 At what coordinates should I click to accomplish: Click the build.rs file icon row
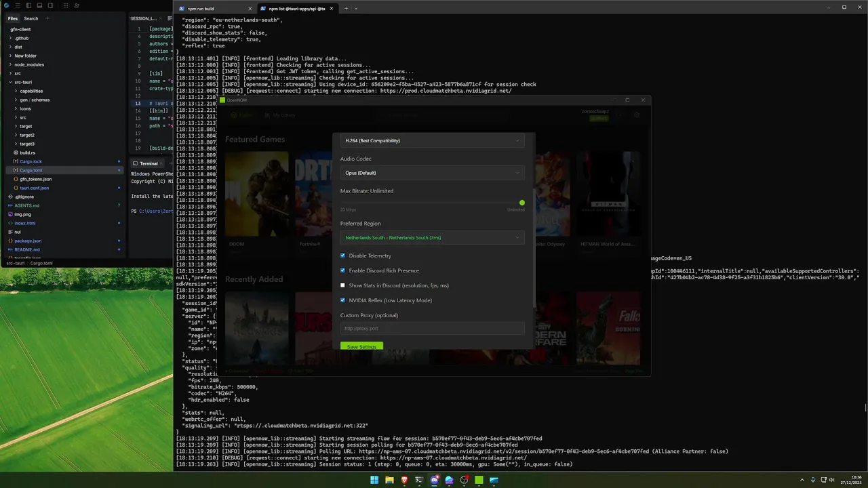pos(65,152)
